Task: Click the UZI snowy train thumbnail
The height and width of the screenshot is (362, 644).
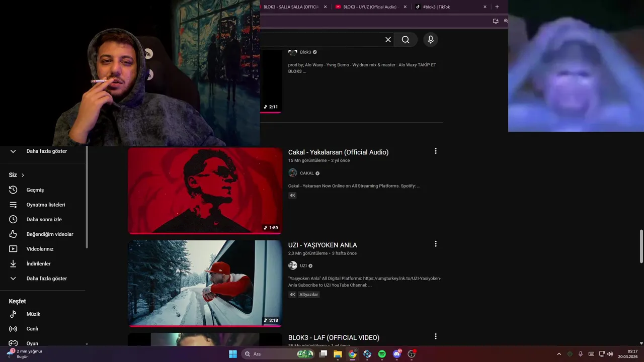Action: 205,284
